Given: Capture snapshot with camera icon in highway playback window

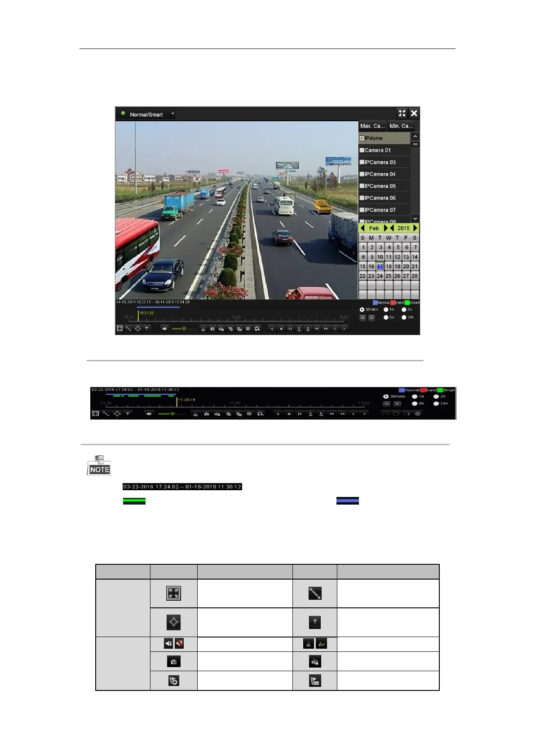Looking at the screenshot, I should pos(212,329).
